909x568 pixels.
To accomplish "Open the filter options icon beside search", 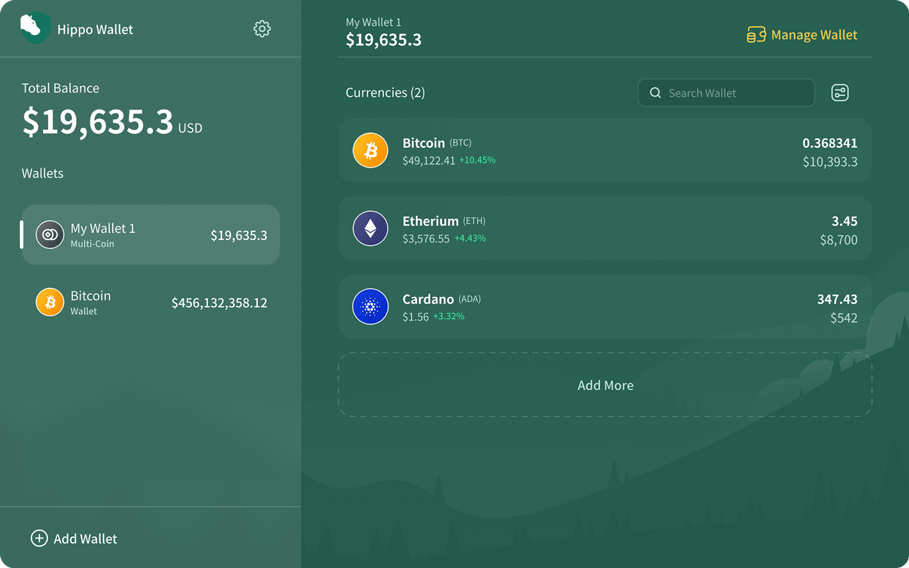I will pyautogui.click(x=840, y=93).
